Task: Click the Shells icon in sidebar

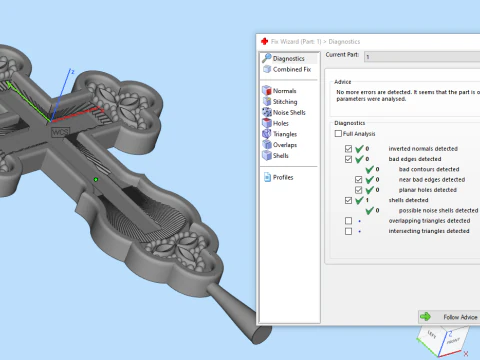Action: coord(267,155)
